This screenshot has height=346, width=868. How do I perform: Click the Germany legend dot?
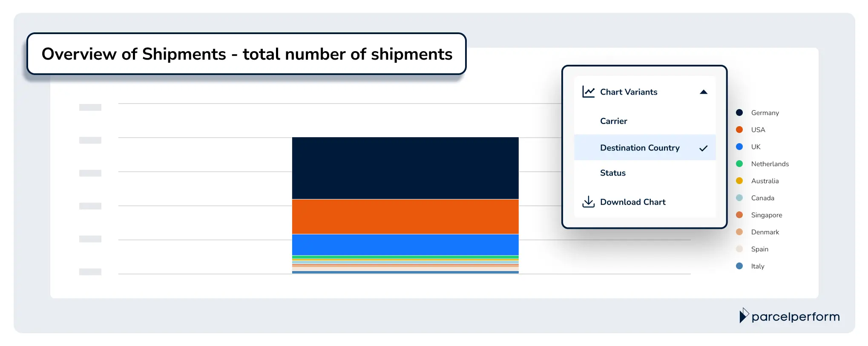tap(740, 112)
